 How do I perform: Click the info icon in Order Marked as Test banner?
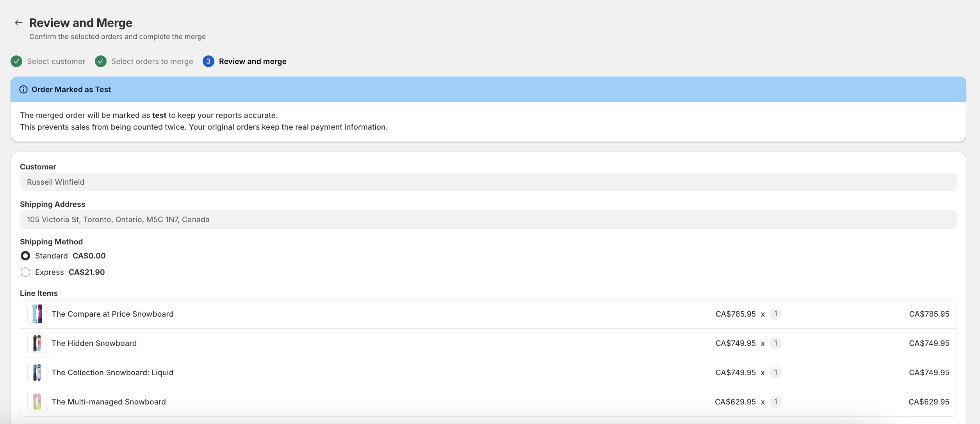click(23, 89)
